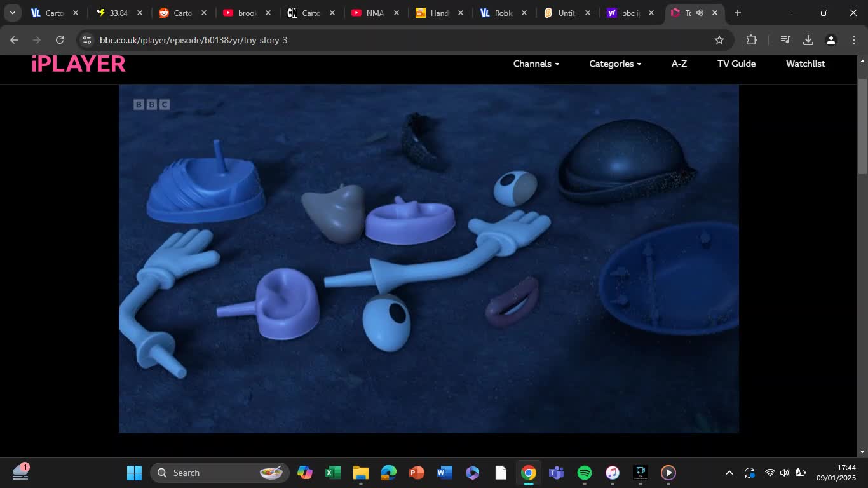The width and height of the screenshot is (868, 488).
Task: Show hidden system tray icons
Action: pyautogui.click(x=729, y=473)
